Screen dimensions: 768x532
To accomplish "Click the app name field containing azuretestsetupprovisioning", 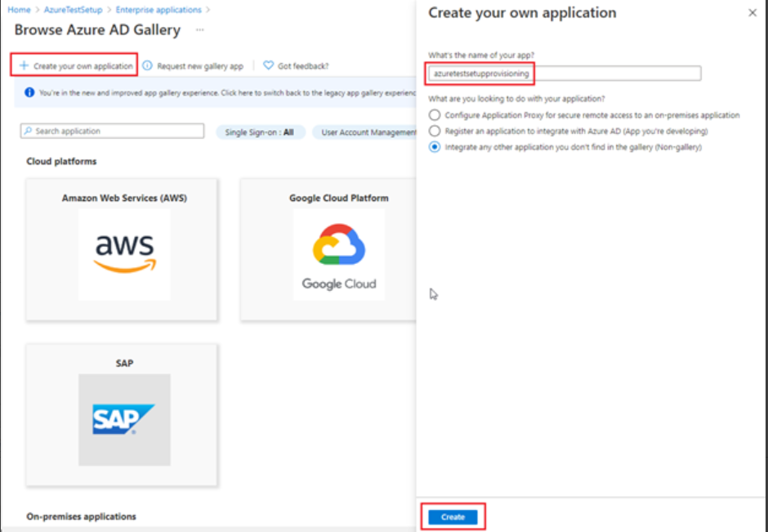I will point(565,74).
